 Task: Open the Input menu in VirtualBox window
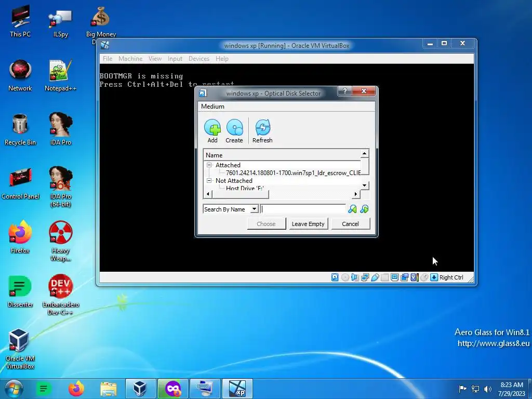pos(175,59)
